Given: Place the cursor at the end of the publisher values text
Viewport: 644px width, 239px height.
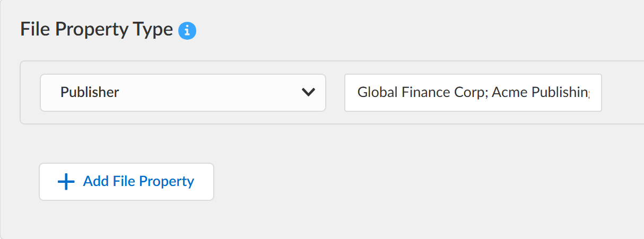Looking at the screenshot, I should pos(594,93).
